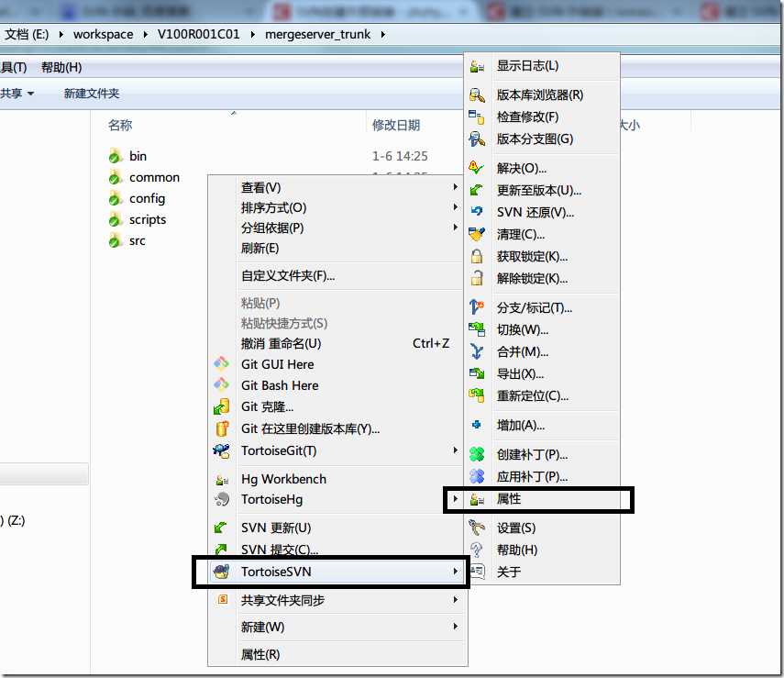The height and width of the screenshot is (678, 784).
Task: Click the Relocate icon beside 重新定位(C)
Action: (477, 395)
